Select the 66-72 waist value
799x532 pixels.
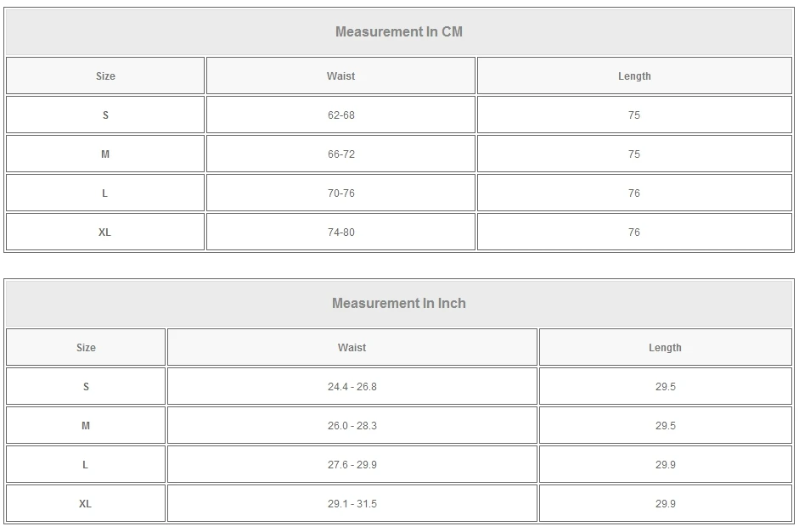[x=340, y=154]
